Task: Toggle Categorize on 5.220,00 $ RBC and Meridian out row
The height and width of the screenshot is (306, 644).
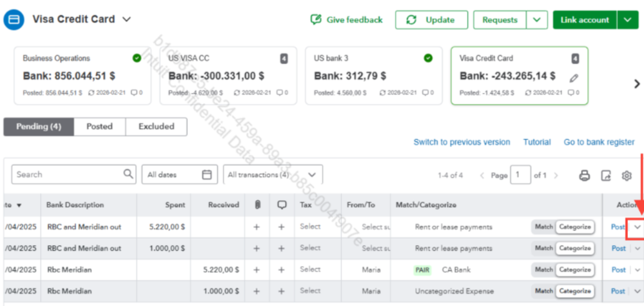Action: 574,227
